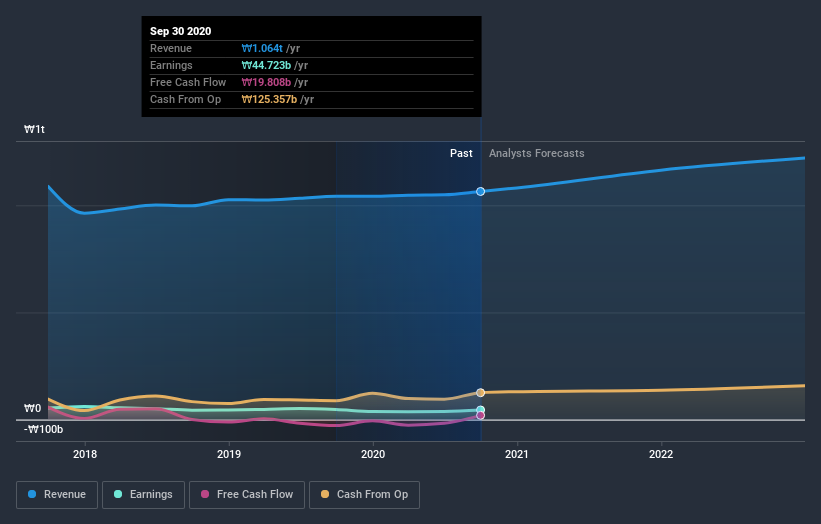Click the 'Analysts Forecasts' label
Viewport: 821px width, 524px height.
[x=537, y=153]
